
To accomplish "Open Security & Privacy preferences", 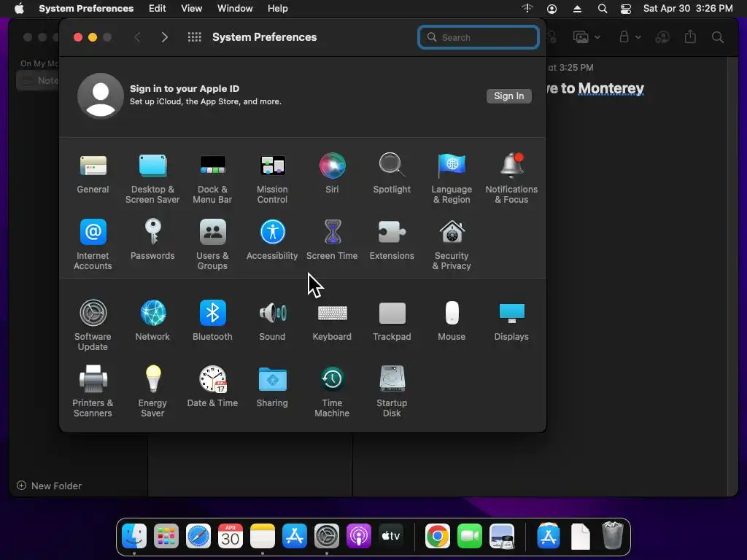I will coord(452,245).
